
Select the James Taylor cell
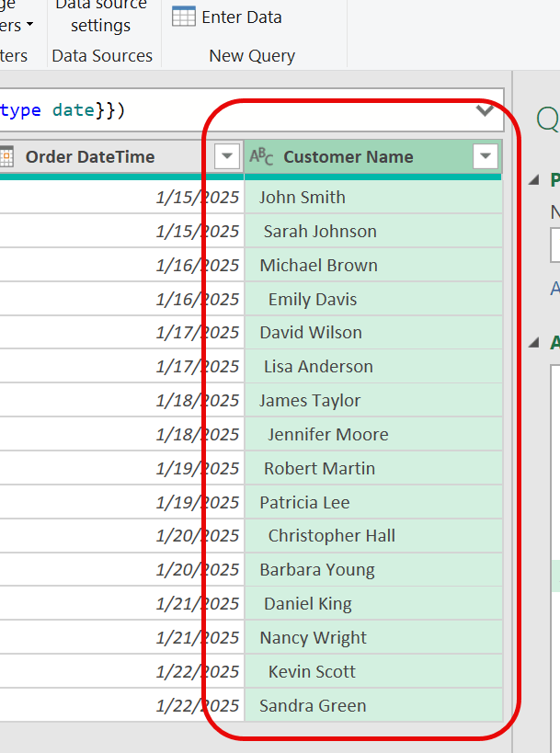pos(373,400)
